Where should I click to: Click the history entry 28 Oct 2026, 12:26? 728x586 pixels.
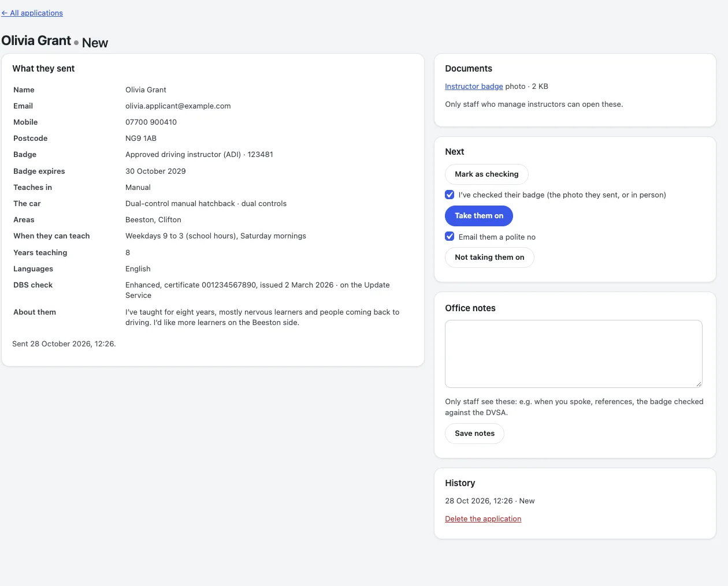coord(489,501)
